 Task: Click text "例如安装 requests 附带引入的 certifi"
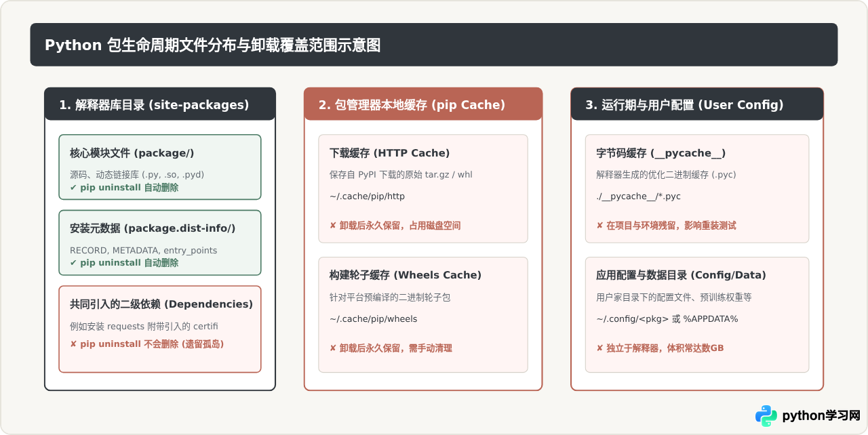click(144, 326)
